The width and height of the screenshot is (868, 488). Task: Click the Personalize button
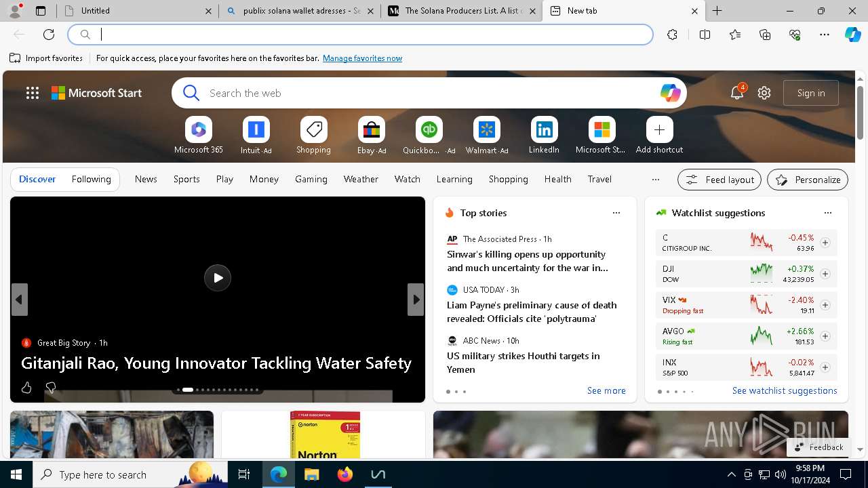[x=808, y=180]
